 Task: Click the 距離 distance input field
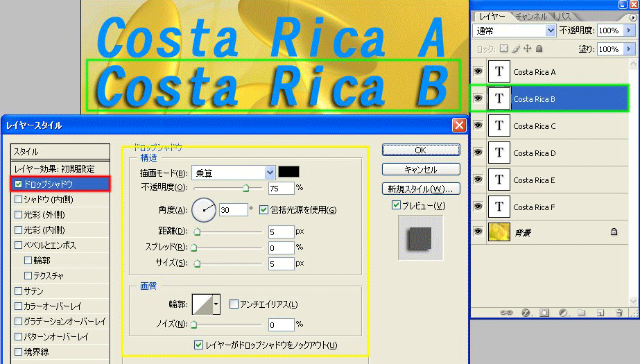(x=281, y=231)
